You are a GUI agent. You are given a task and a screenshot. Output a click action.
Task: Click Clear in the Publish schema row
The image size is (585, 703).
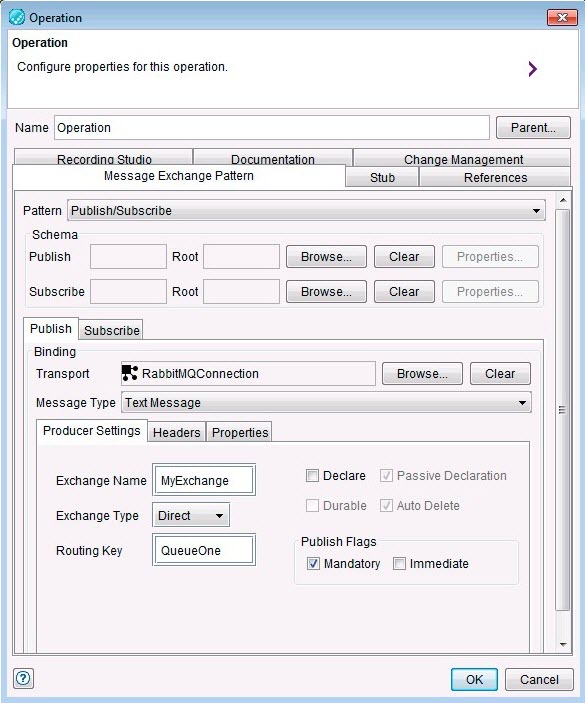(x=404, y=257)
